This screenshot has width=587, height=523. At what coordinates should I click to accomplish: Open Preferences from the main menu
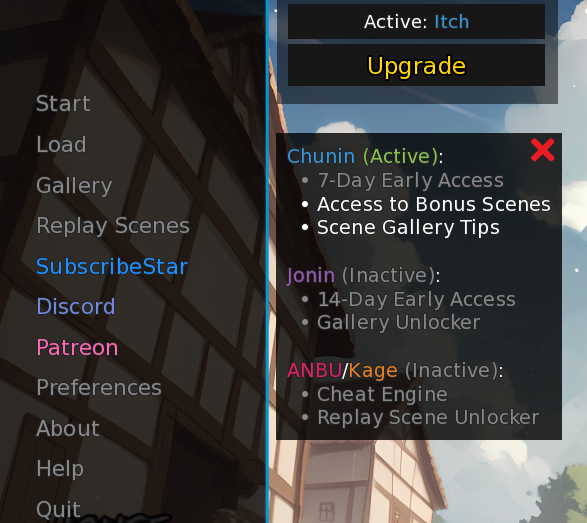99,387
